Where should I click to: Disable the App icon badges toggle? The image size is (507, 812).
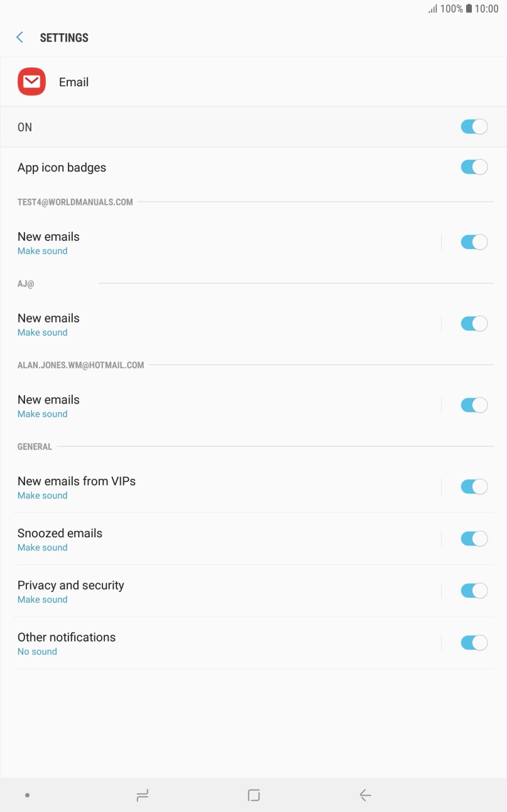474,167
